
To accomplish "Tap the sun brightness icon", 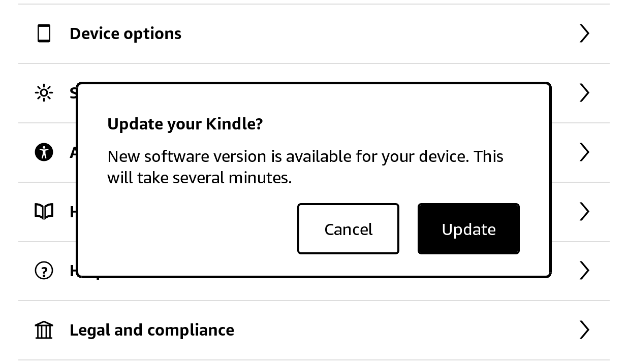I will coord(44,93).
